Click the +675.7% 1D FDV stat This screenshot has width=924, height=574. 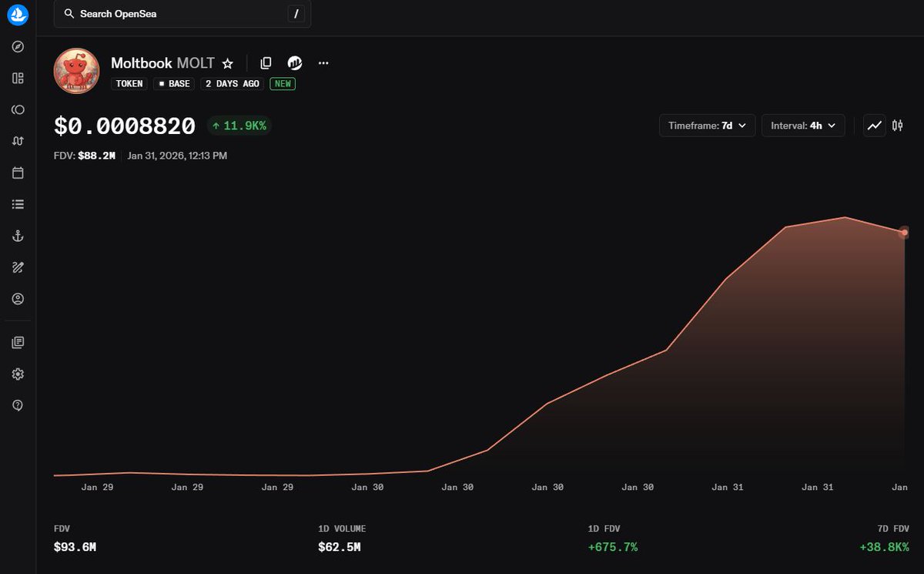612,547
